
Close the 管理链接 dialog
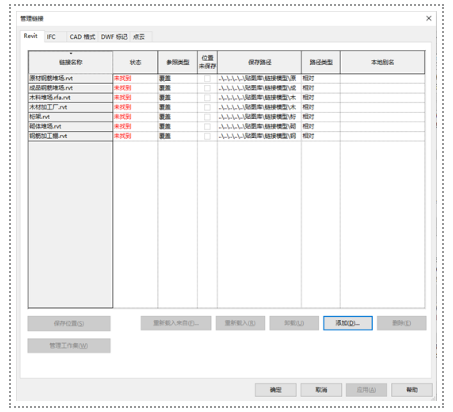(x=429, y=18)
